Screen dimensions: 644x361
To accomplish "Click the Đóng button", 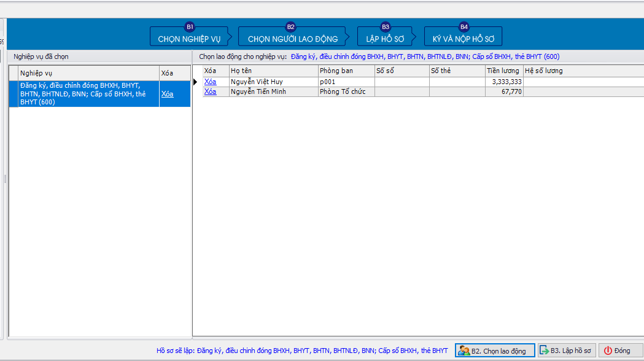I will pos(621,351).
